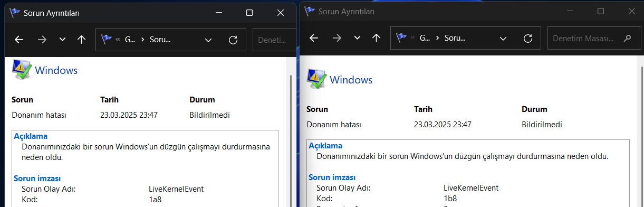Select the 'G...' breadcrumb in left window

click(130, 40)
